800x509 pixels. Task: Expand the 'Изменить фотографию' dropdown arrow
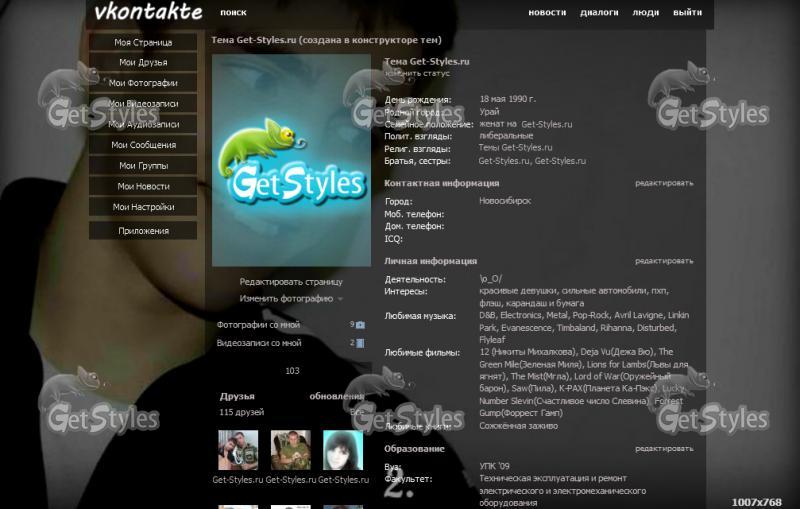340,299
